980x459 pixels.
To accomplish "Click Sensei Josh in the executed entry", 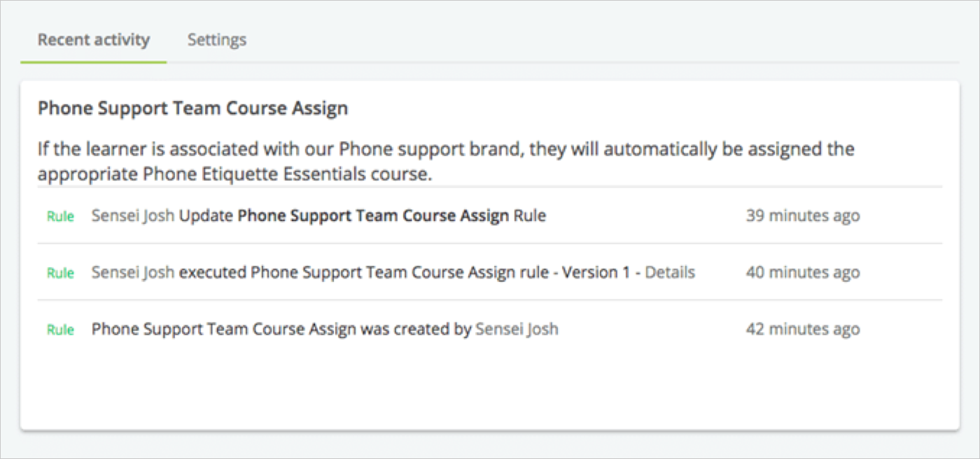I will click(133, 272).
